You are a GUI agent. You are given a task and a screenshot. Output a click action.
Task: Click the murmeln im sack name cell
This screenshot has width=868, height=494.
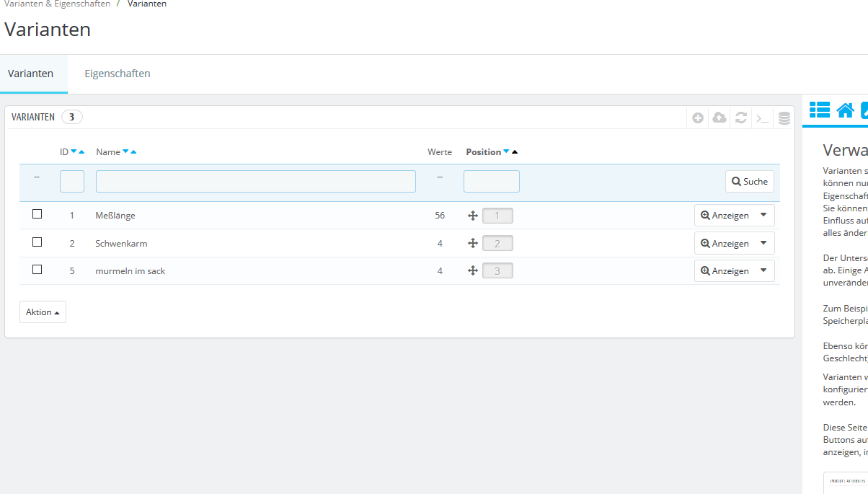(130, 270)
